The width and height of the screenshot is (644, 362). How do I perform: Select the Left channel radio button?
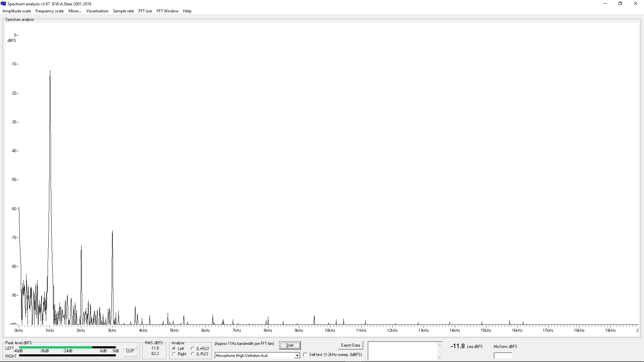point(174,349)
